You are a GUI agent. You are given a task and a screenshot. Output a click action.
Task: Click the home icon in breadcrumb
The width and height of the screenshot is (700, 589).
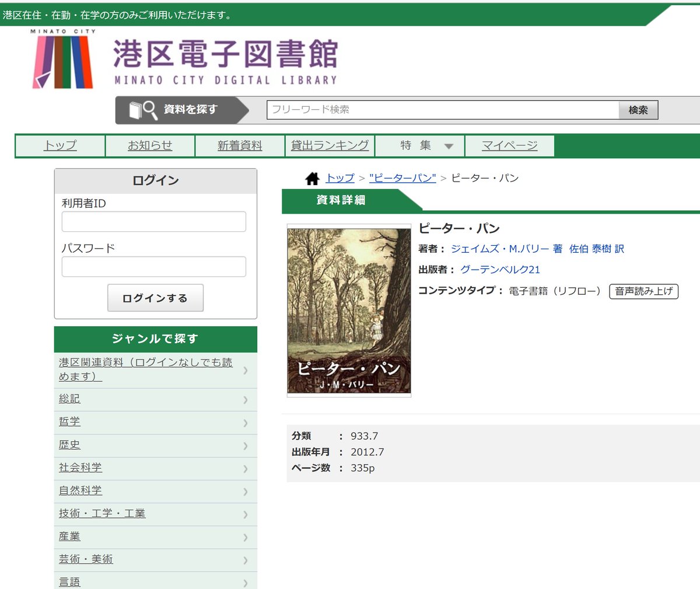pyautogui.click(x=313, y=178)
